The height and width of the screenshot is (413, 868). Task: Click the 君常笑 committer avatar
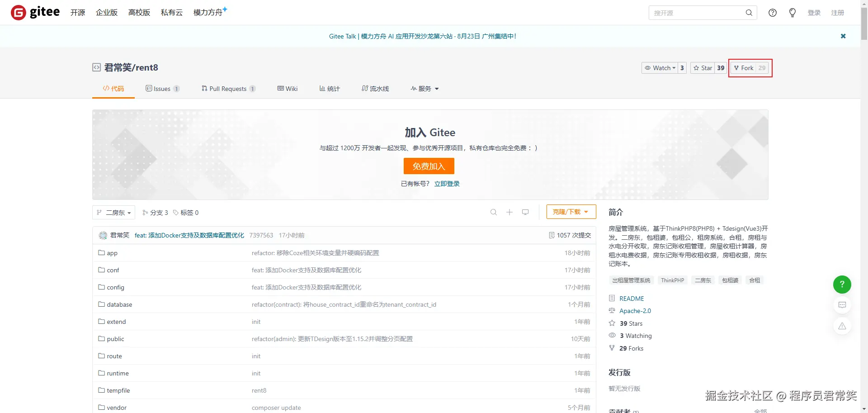click(103, 235)
